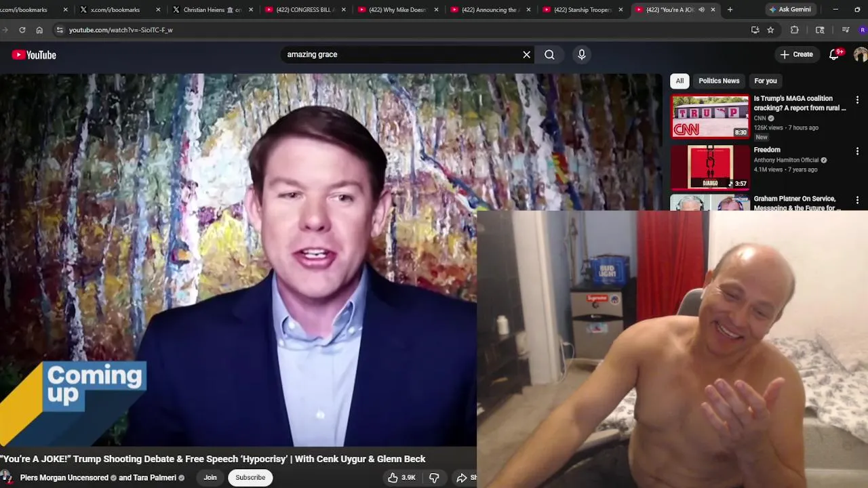The width and height of the screenshot is (868, 488).
Task: Select the 'Politics News' filter chip
Action: pos(719,81)
